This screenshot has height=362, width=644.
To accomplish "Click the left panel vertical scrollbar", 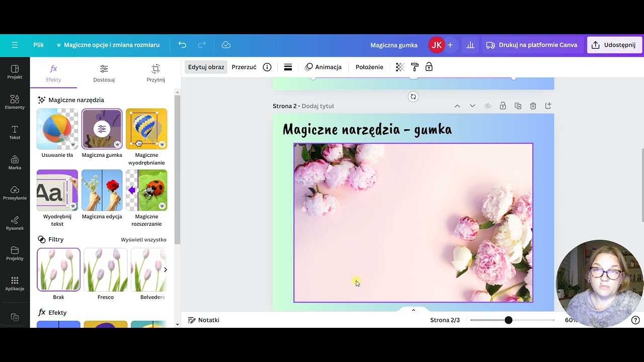I will coord(177,169).
